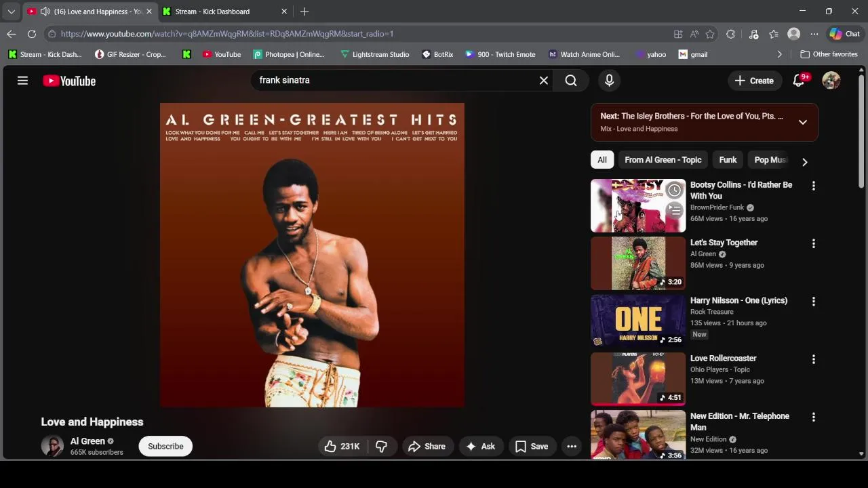Add this page to favorites star

tap(710, 34)
